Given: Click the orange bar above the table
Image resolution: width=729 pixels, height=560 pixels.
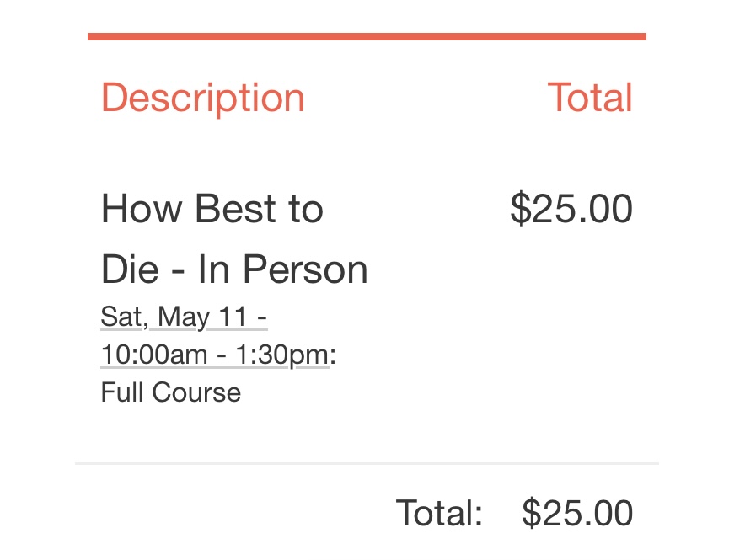Looking at the screenshot, I should pos(367,37).
